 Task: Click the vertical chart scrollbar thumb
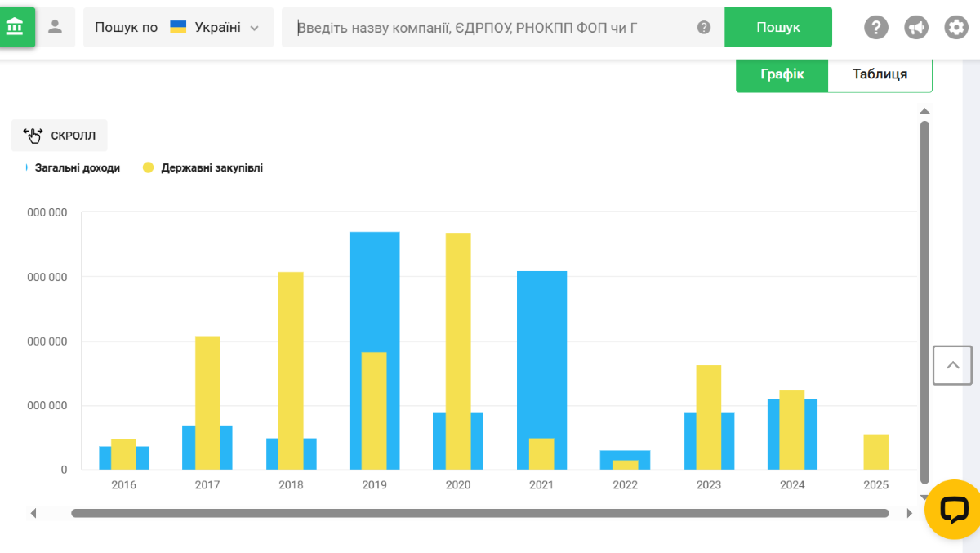tap(924, 302)
